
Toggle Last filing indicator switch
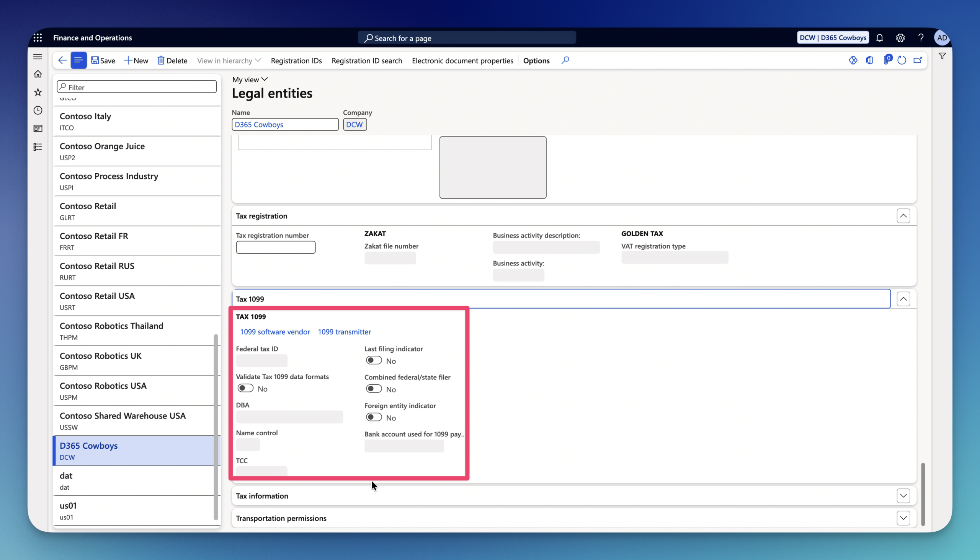coord(374,360)
